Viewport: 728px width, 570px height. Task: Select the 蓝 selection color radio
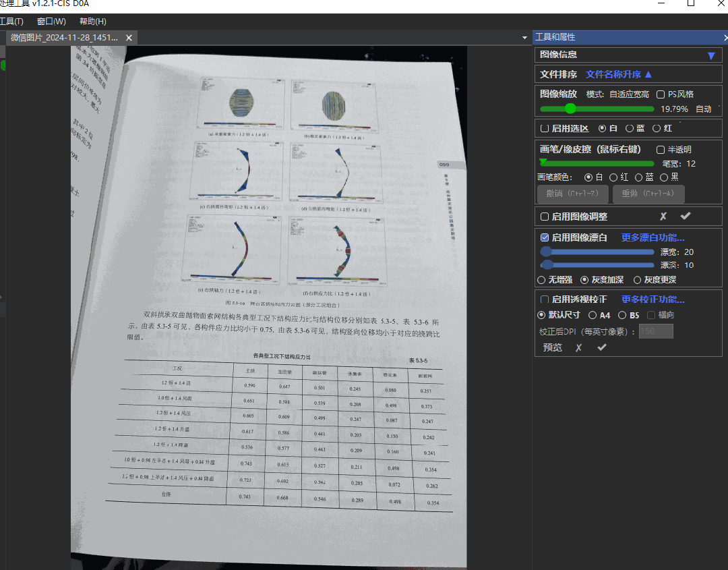pyautogui.click(x=629, y=128)
